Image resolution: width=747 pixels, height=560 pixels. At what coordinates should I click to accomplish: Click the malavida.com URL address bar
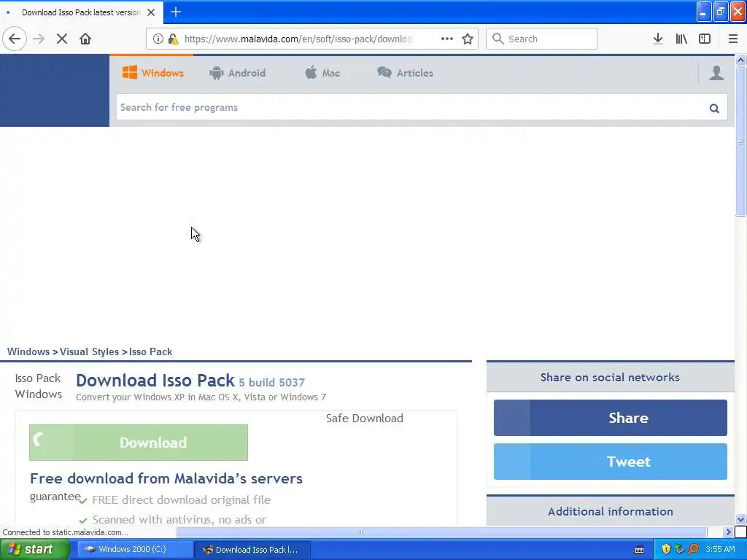298,39
